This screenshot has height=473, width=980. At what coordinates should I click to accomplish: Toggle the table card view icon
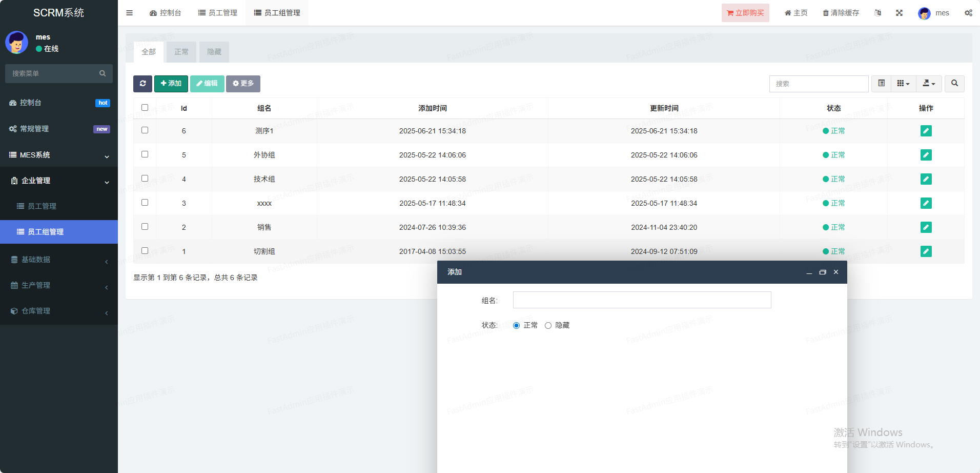coord(881,84)
